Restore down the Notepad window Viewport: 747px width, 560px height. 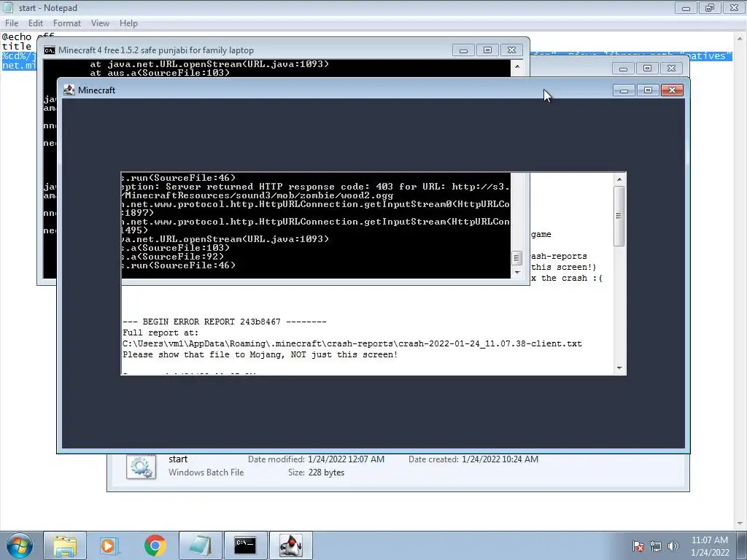tap(710, 7)
